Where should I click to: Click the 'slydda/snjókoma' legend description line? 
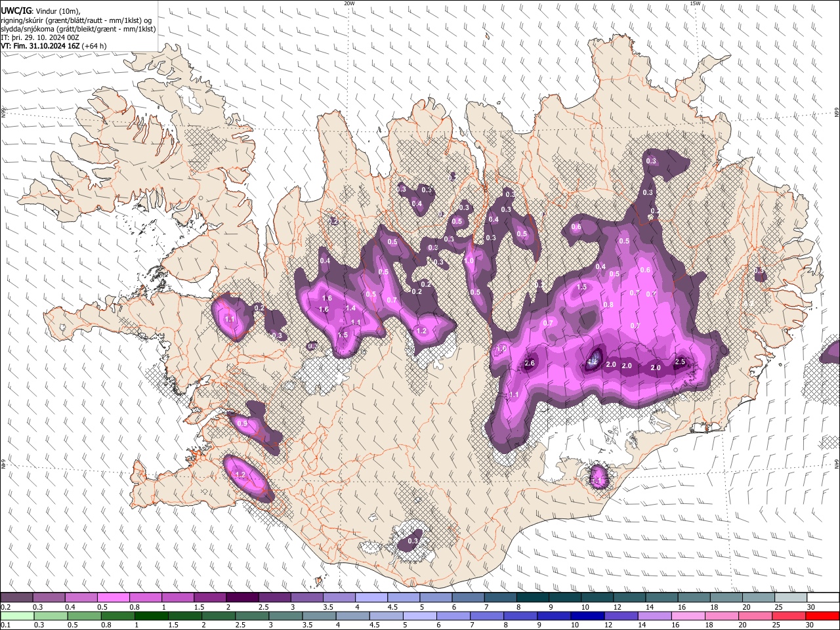coord(78,29)
